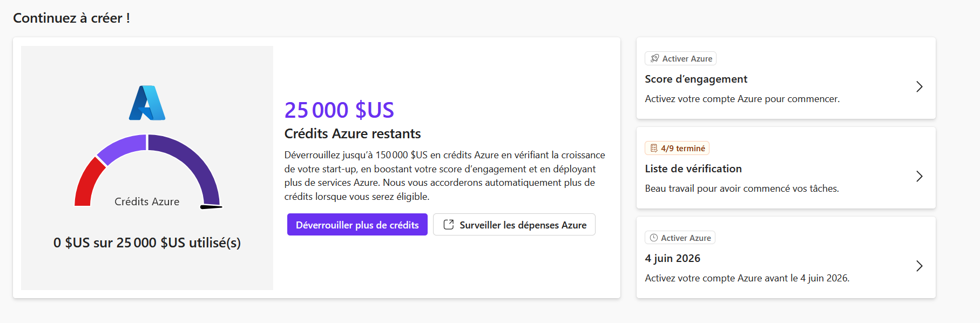Click the 25 000 $US credits amount
The image size is (980, 323).
tap(339, 110)
